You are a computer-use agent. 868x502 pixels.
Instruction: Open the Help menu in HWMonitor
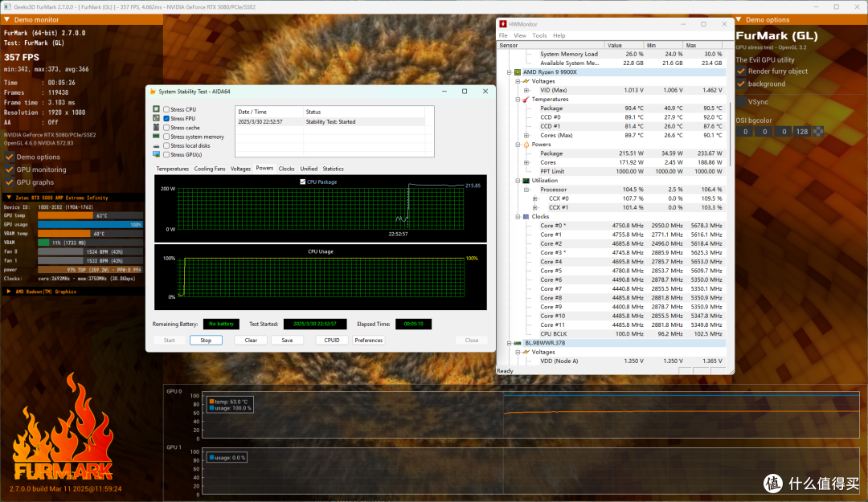coord(559,35)
